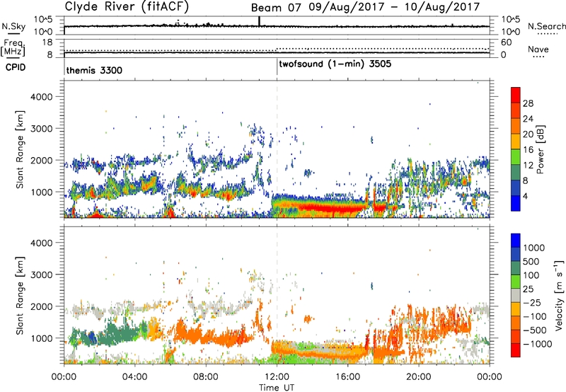Click the red -1000 segment of the Velocity color bar
The image size is (566, 392).
[516, 350]
